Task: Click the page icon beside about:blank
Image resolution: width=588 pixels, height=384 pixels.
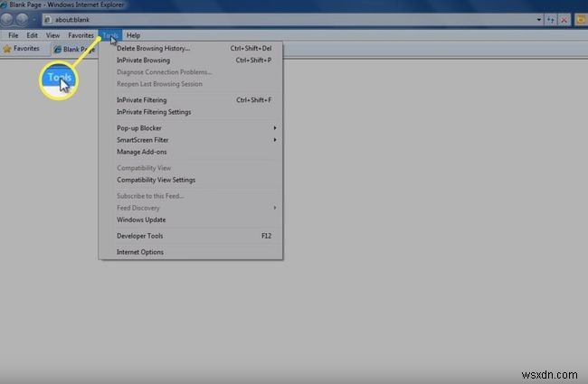Action: (48, 20)
